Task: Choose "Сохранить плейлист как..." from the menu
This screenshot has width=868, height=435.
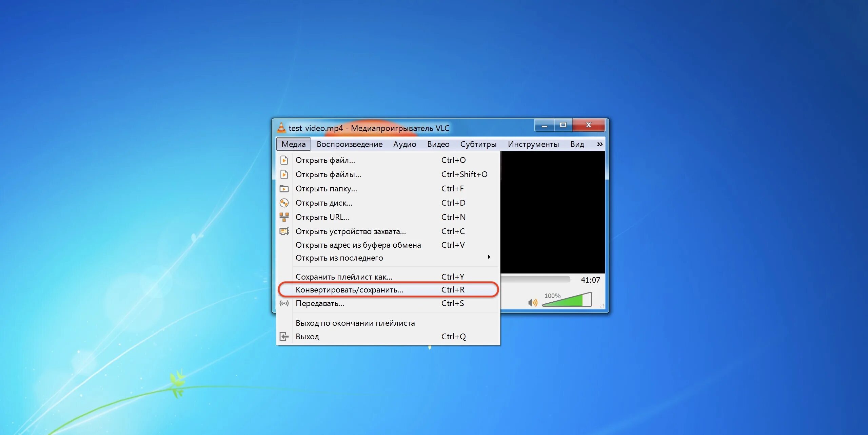Action: pos(344,277)
